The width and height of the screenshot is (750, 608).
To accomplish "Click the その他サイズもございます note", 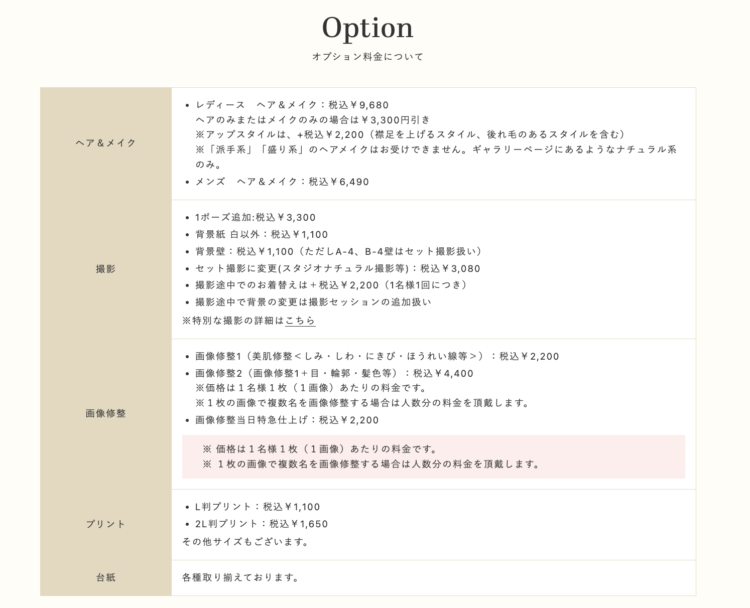I will tap(245, 542).
